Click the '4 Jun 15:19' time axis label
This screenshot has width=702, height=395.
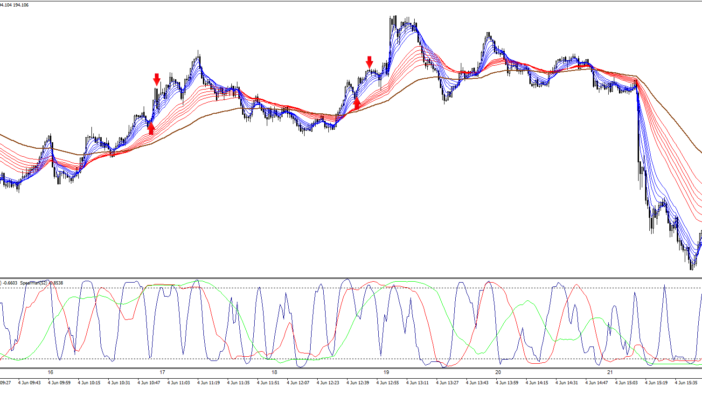[656, 383]
